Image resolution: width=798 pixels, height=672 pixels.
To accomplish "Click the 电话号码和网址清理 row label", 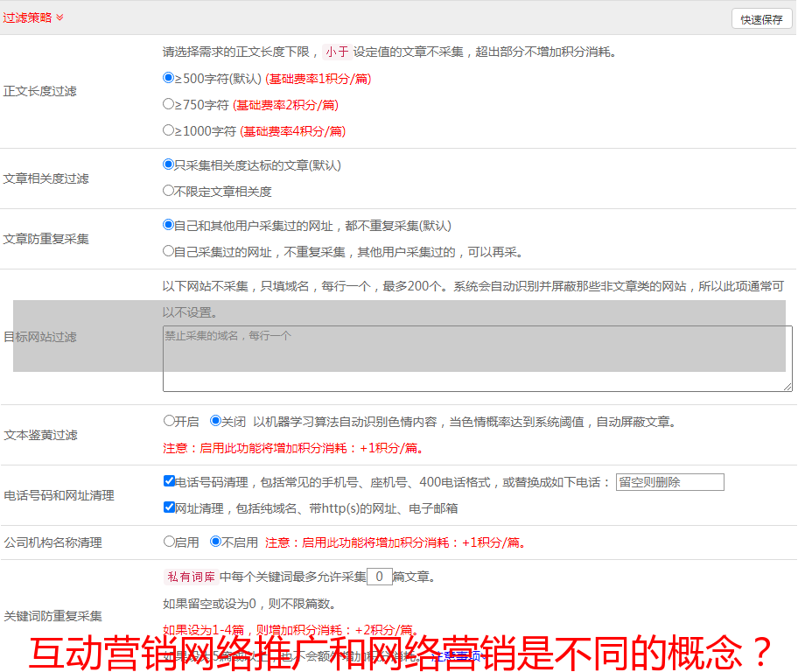I will coord(59,495).
